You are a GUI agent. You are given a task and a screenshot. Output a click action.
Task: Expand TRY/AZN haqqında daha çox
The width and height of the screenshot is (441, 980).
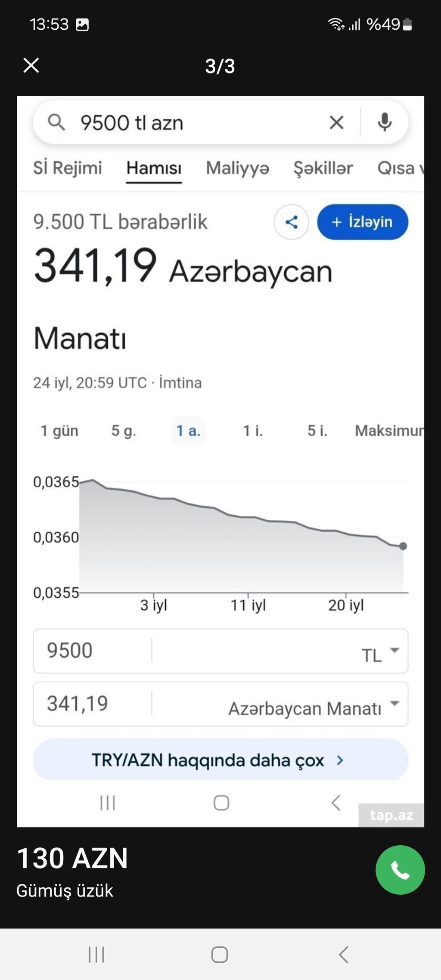click(x=220, y=760)
